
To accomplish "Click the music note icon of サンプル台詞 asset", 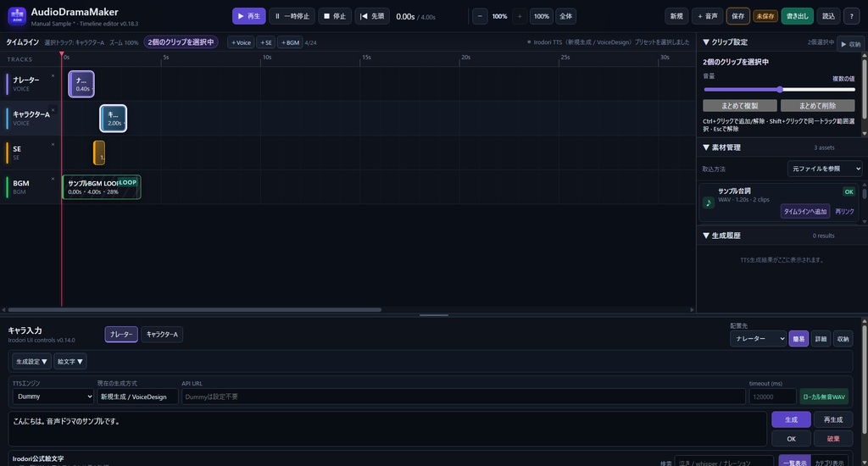I will (709, 202).
